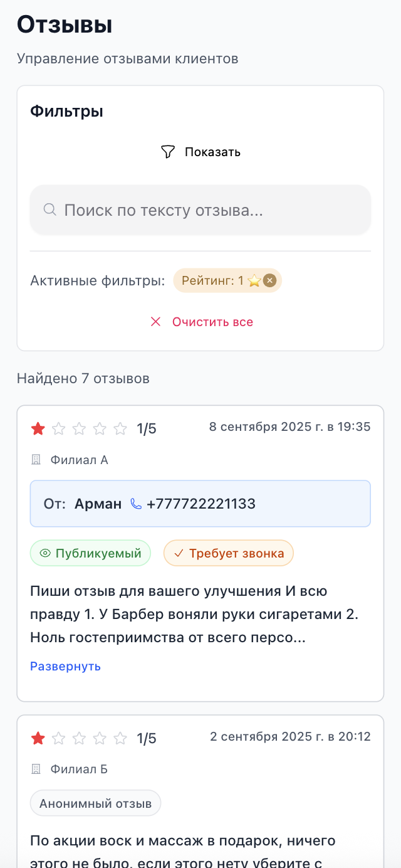Viewport: 401px width, 868px height.
Task: Click the review search text field
Action: (200, 210)
